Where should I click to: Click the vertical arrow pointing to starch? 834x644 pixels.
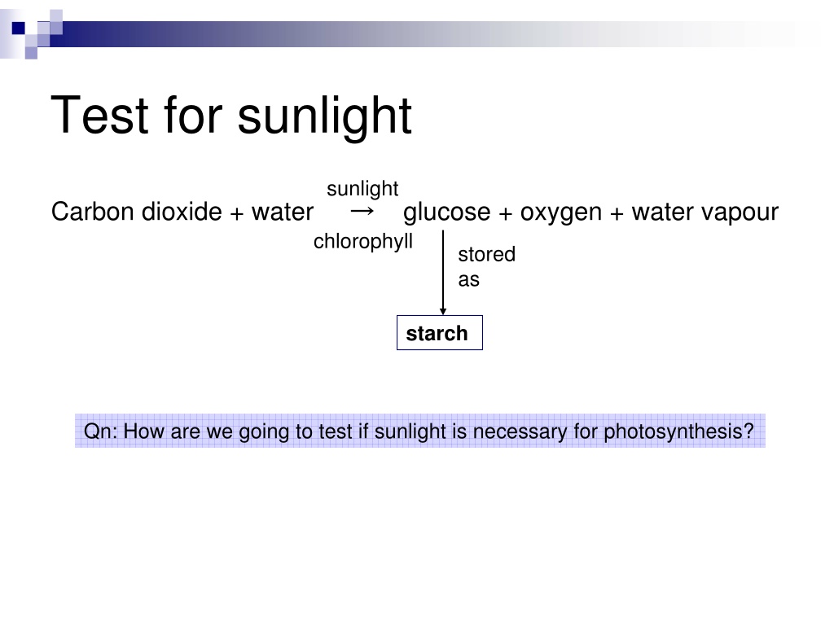tap(443, 273)
